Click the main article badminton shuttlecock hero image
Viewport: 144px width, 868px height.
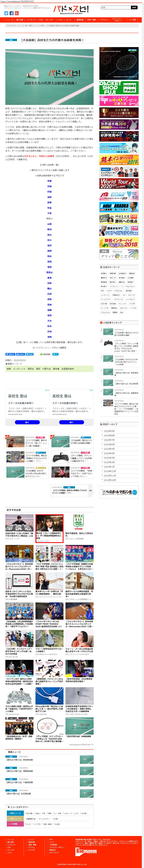(49, 77)
